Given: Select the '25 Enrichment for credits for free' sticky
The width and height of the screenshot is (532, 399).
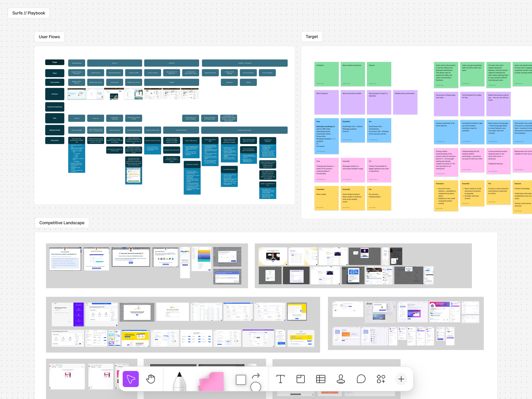Looking at the screenshot, I should (x=472, y=104).
